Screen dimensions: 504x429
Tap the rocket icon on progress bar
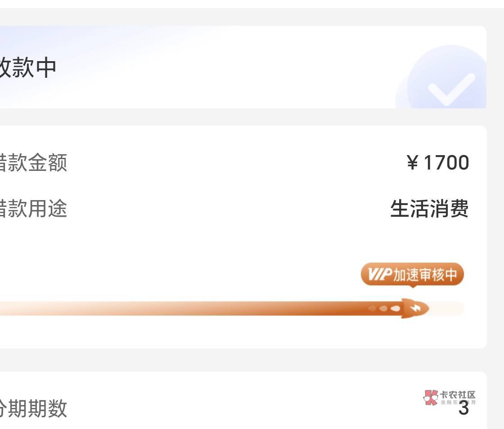pos(415,308)
